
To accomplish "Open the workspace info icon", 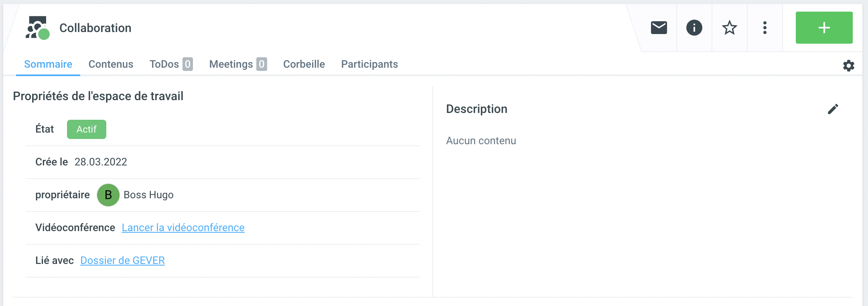I will pos(694,28).
